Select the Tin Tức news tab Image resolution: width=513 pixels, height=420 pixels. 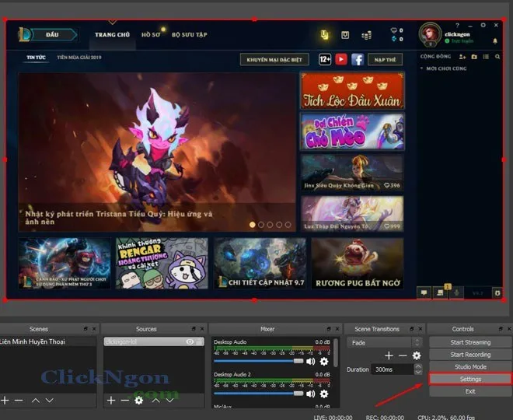click(x=36, y=58)
